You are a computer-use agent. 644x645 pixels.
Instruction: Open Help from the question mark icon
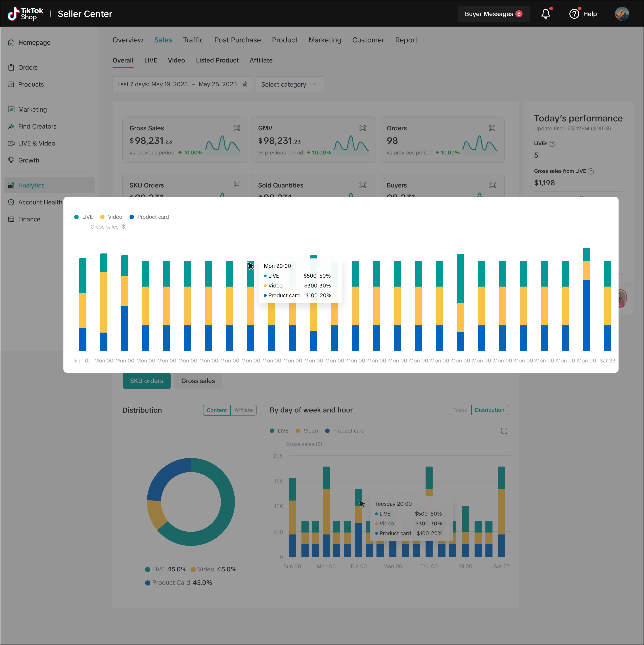pyautogui.click(x=574, y=14)
